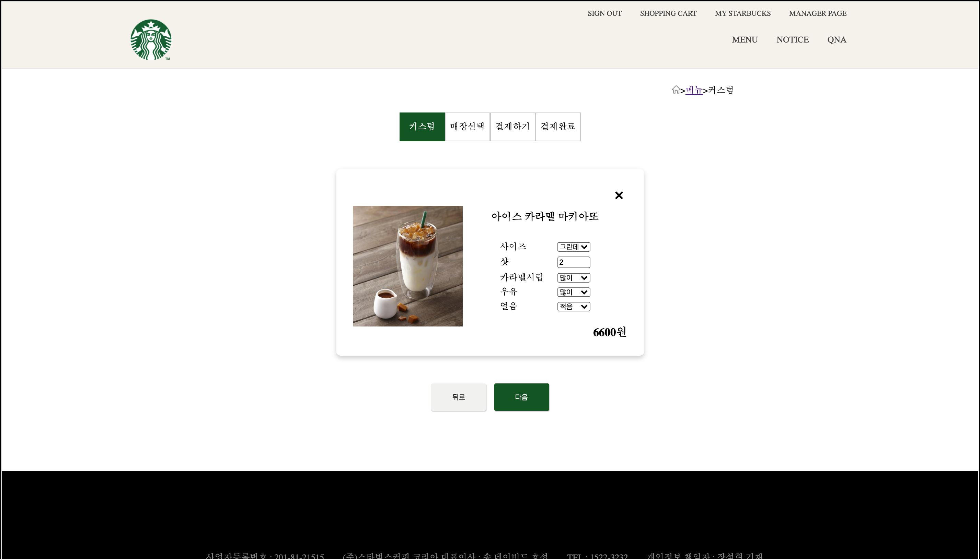Open the SHOPPING CART page
This screenshot has height=559, width=980.
[x=668, y=13]
